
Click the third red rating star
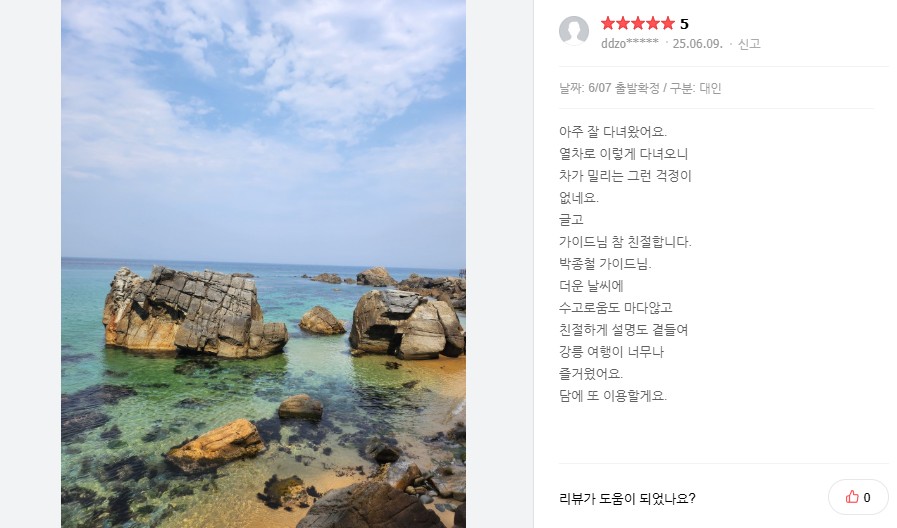coord(638,23)
